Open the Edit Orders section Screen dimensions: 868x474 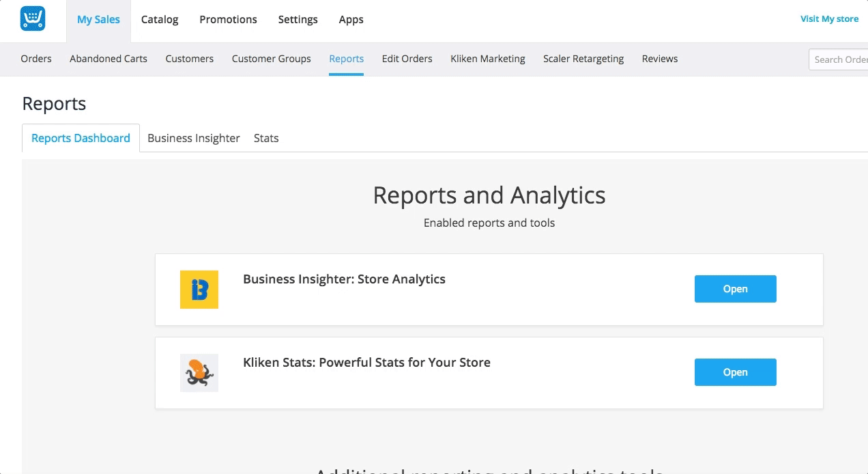pyautogui.click(x=407, y=59)
